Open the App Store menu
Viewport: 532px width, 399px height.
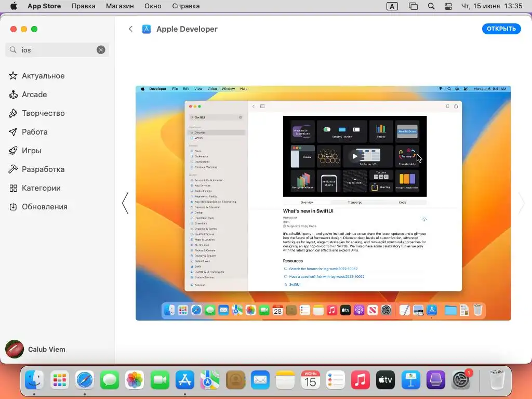tap(44, 6)
